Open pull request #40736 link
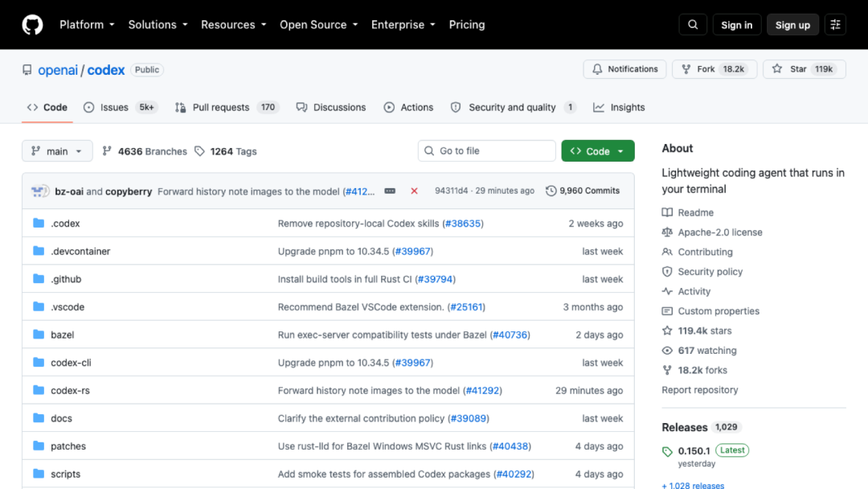This screenshot has height=489, width=868. coord(510,335)
